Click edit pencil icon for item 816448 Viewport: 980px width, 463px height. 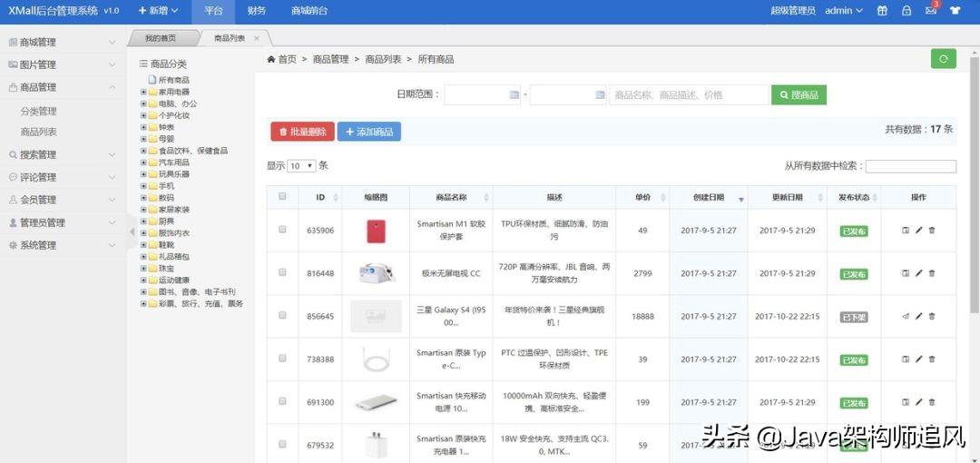[918, 273]
